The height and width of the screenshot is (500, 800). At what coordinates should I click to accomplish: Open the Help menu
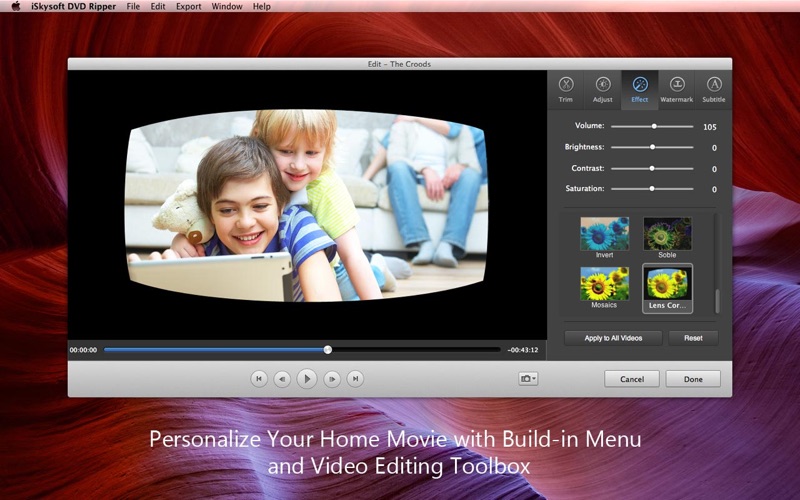click(x=262, y=6)
